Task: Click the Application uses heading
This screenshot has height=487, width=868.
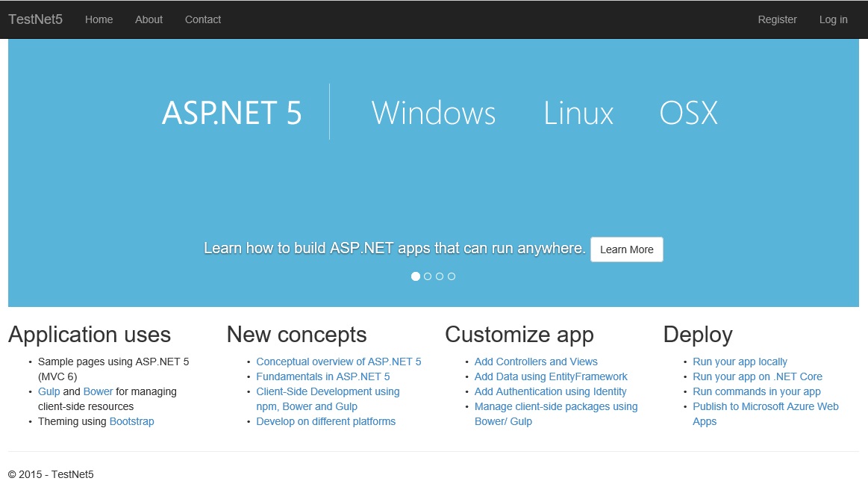Action: pyautogui.click(x=90, y=334)
